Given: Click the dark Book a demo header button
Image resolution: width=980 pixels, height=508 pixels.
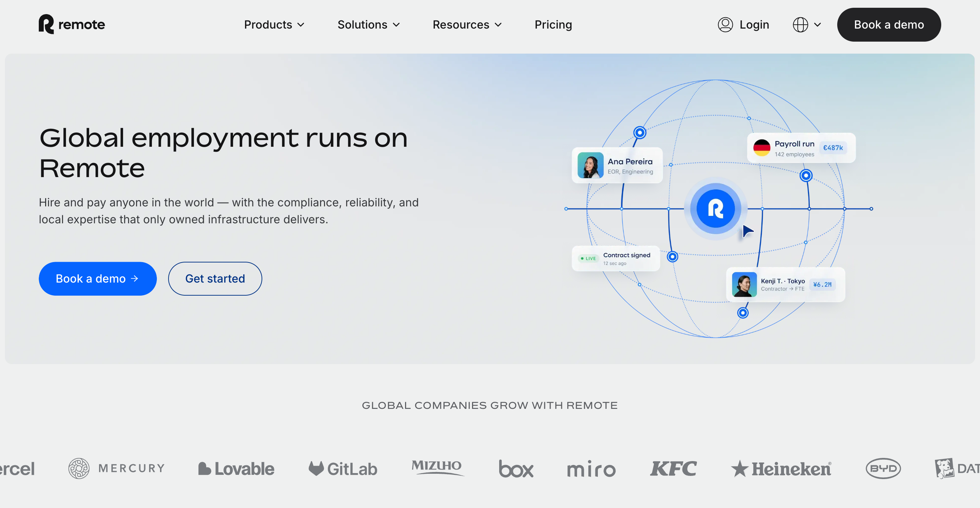Looking at the screenshot, I should pos(889,25).
